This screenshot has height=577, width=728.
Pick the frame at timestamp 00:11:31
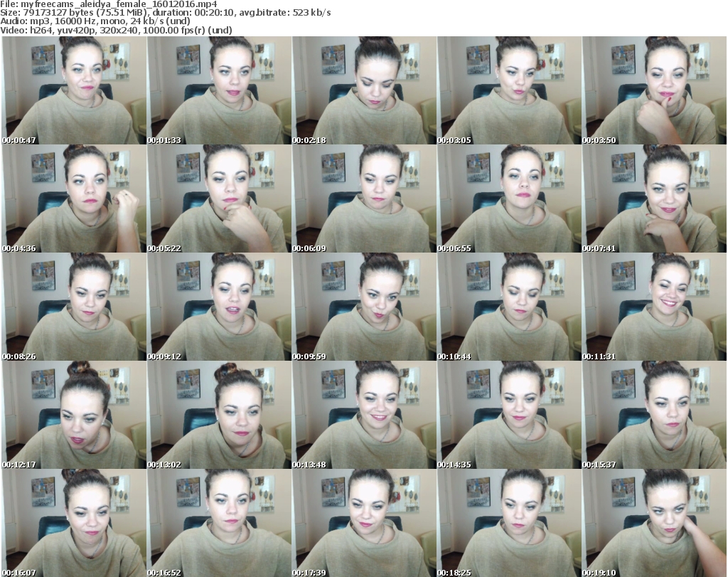tap(654, 307)
